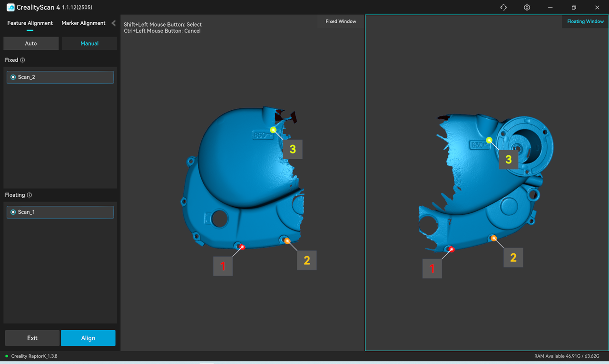This screenshot has height=364, width=609.
Task: Minimize the CrealityScan window
Action: [x=550, y=8]
